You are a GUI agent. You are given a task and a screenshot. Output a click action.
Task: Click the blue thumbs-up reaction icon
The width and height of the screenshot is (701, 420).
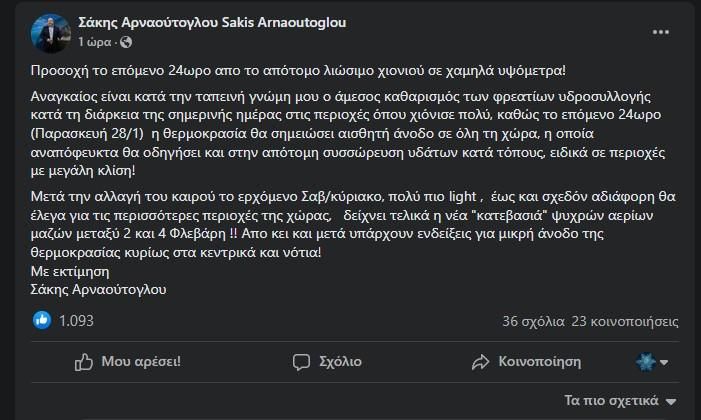click(42, 321)
